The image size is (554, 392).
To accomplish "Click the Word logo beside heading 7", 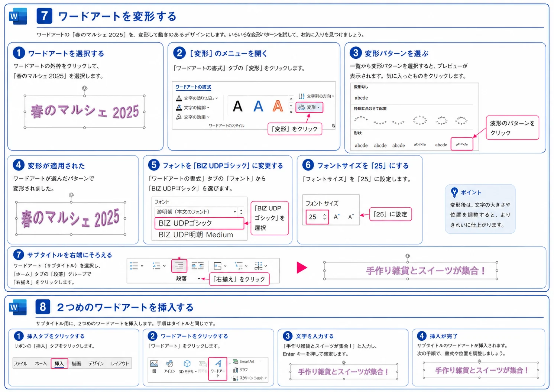I will click(19, 16).
